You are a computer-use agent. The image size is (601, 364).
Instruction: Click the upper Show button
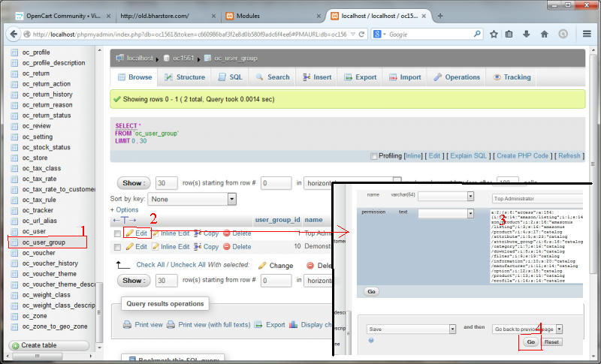[x=134, y=183]
